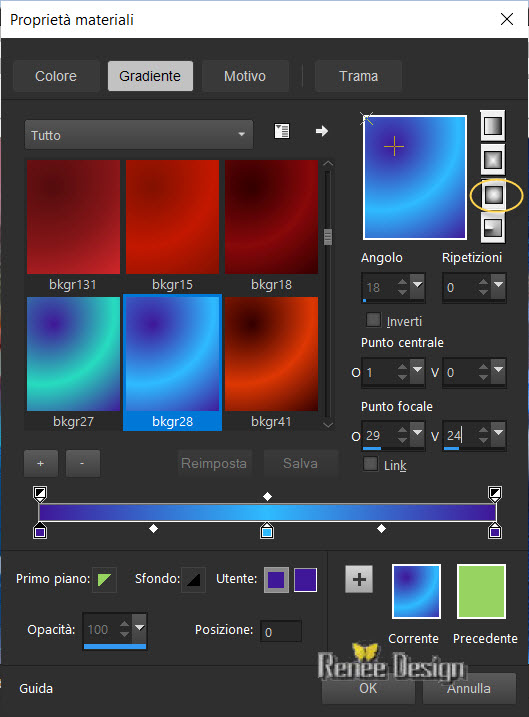Select the middle light-blue gradient color stop
529x717 pixels.
point(267,531)
